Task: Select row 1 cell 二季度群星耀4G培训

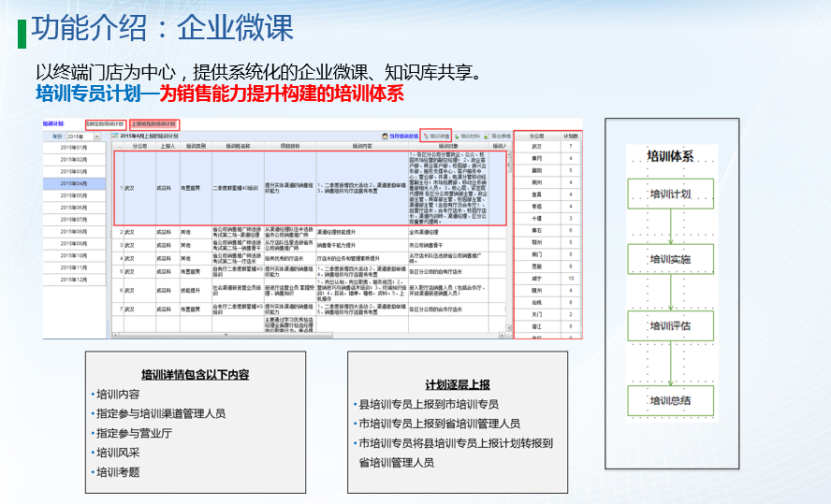Action: coord(236,188)
